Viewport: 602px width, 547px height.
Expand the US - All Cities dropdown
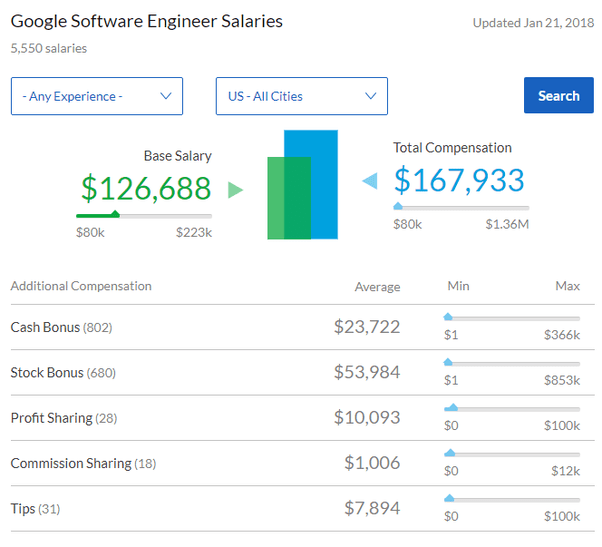(x=301, y=96)
